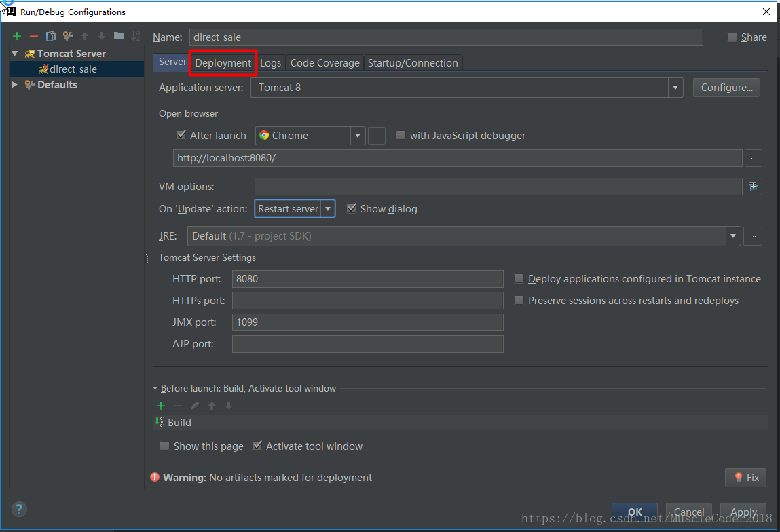
Task: Expand the Defaults tree node
Action: click(x=15, y=85)
